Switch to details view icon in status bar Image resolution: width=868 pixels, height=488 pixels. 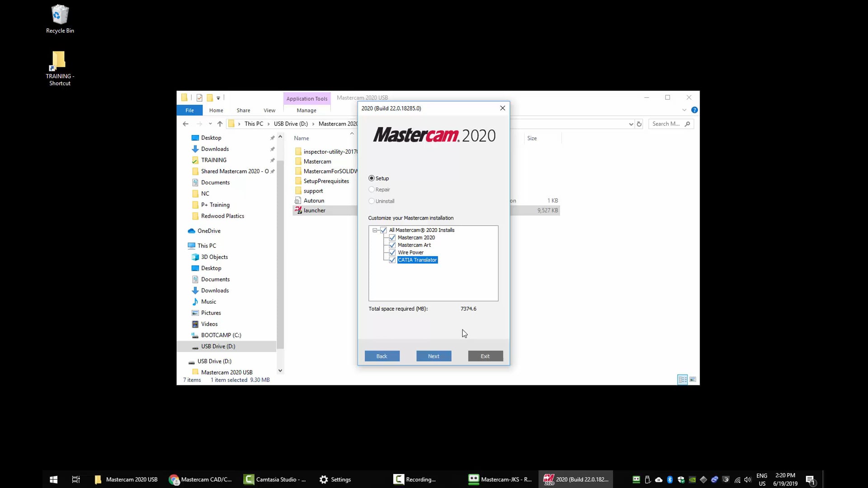point(683,380)
